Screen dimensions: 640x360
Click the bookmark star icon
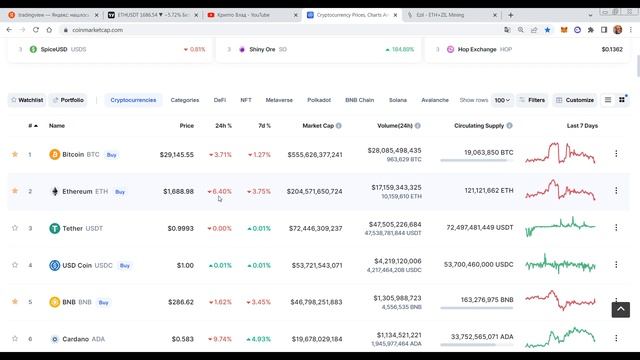click(547, 30)
